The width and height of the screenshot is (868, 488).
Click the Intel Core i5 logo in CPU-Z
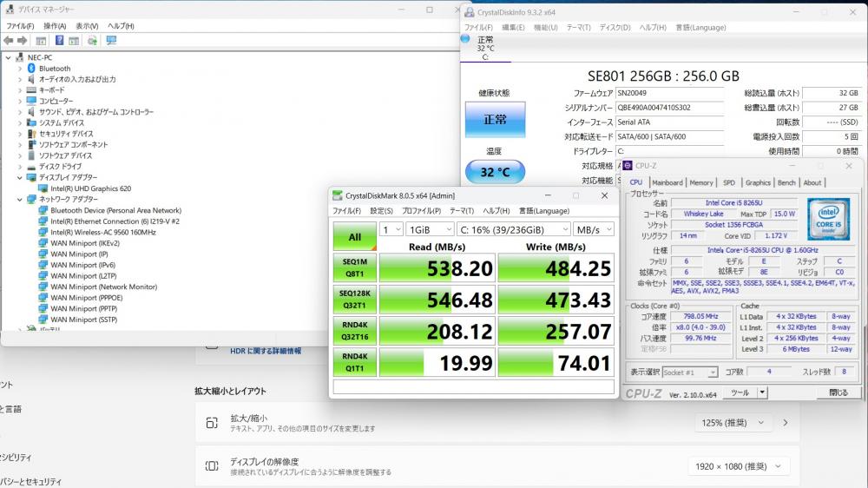[x=828, y=219]
